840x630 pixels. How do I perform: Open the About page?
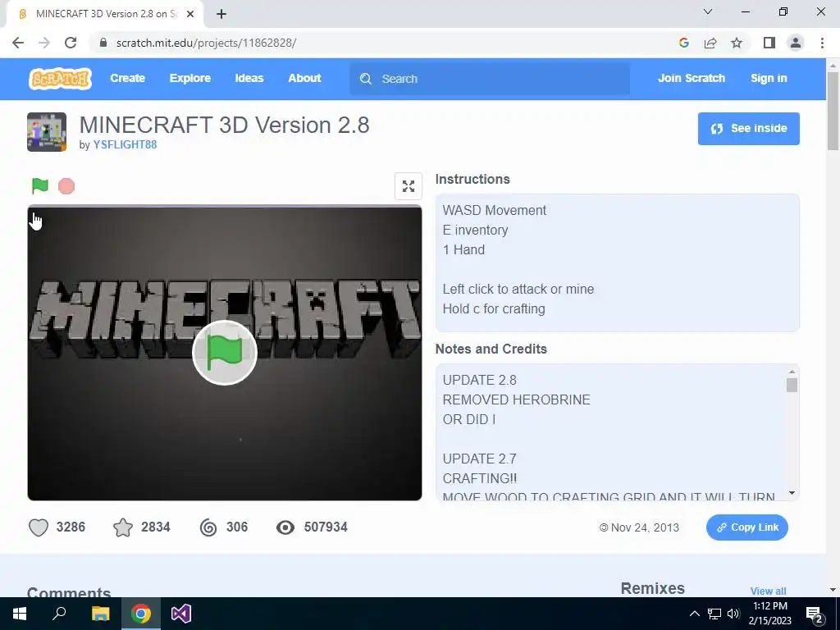coord(304,78)
